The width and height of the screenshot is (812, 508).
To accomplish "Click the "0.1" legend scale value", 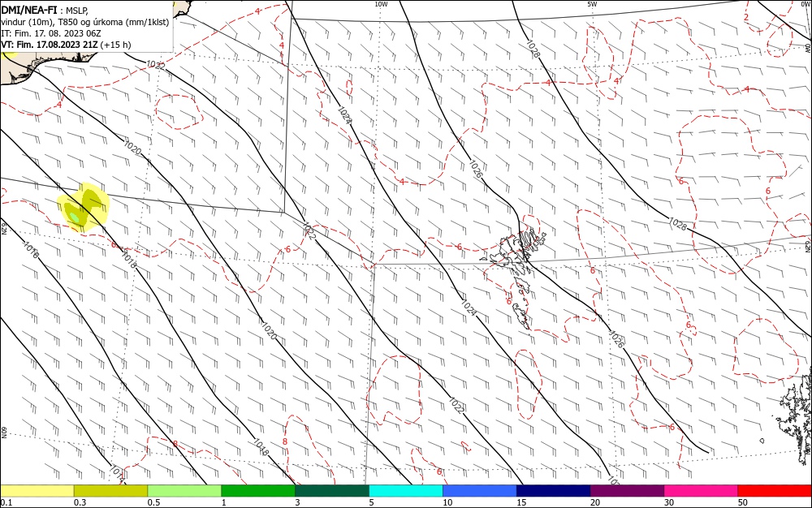I will point(6,502).
